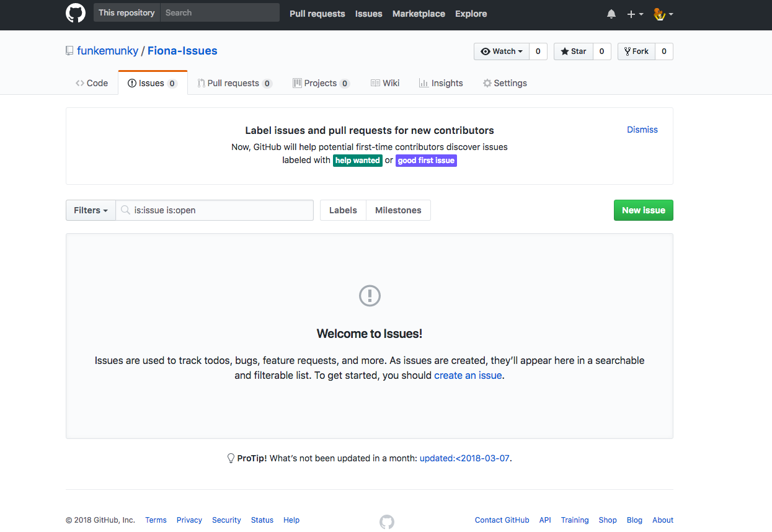Select the Issues repository tab
The height and width of the screenshot is (532, 772).
point(153,83)
